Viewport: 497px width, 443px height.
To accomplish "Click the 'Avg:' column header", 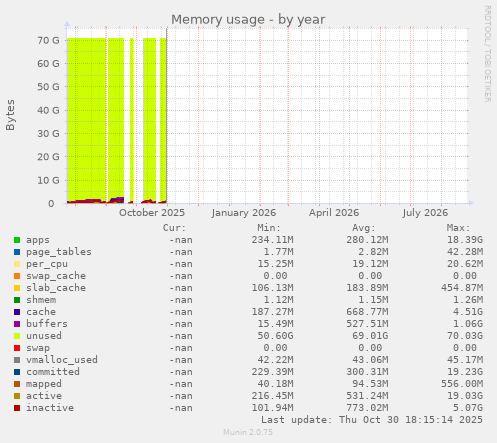I will (364, 228).
